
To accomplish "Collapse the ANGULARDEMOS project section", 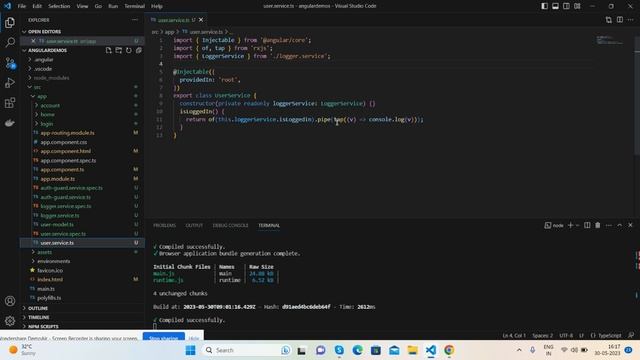I will (x=47, y=50).
